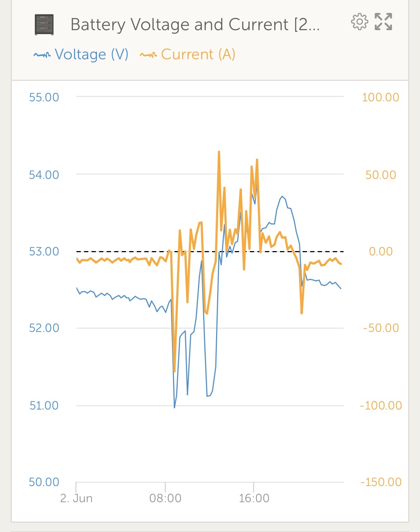Screen dimensions: 420x532
Task: Click the 2. Jun date axis label
Action: [x=76, y=498]
